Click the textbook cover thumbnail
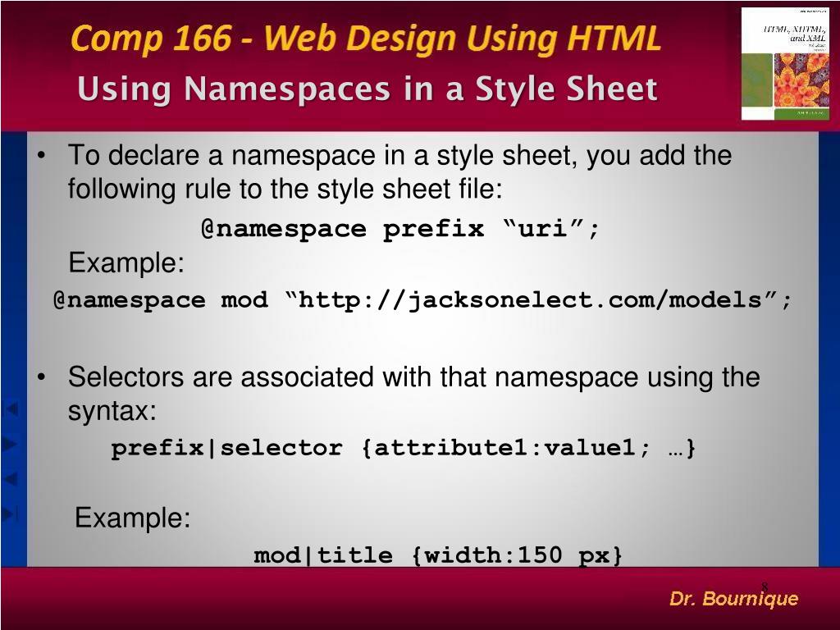Screen dimensions: 840x630 coord(785,64)
